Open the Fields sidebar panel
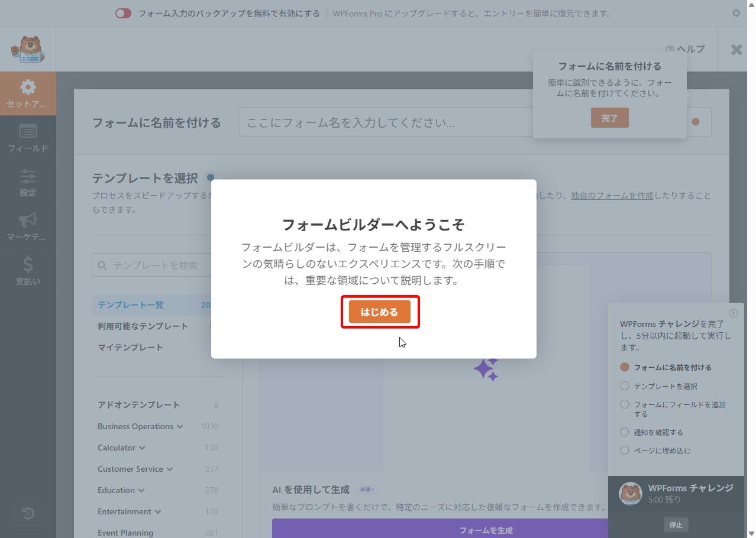This screenshot has width=756, height=538. (x=28, y=138)
